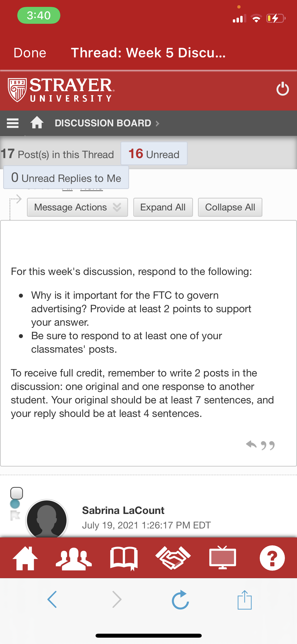Expand the DISCUSSION BOARD breadcrumb chevron
Image resolution: width=297 pixels, height=644 pixels.
(x=158, y=123)
